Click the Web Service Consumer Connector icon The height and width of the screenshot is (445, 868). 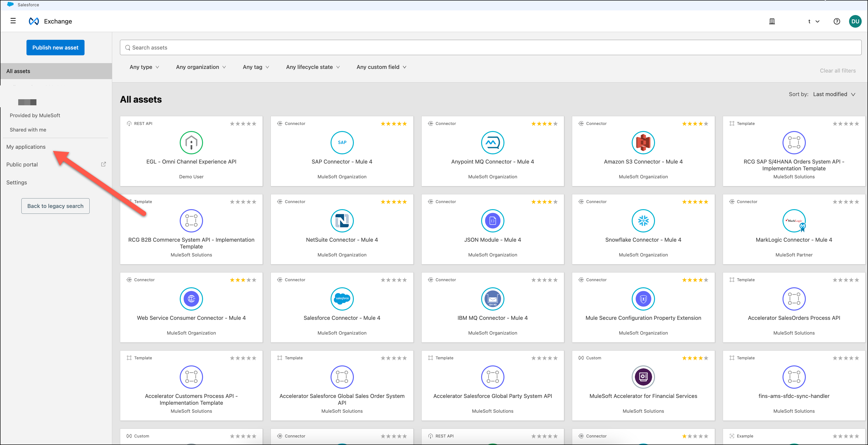click(x=191, y=299)
